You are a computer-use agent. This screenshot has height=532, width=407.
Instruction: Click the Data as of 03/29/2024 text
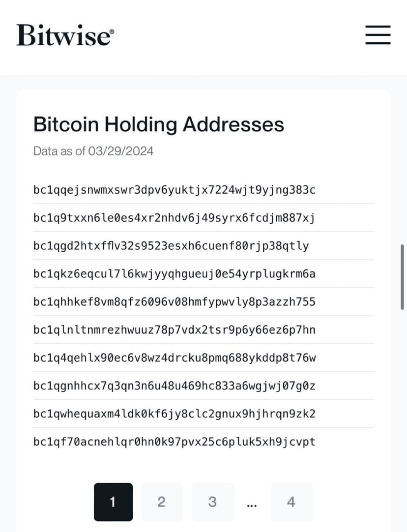pos(93,151)
